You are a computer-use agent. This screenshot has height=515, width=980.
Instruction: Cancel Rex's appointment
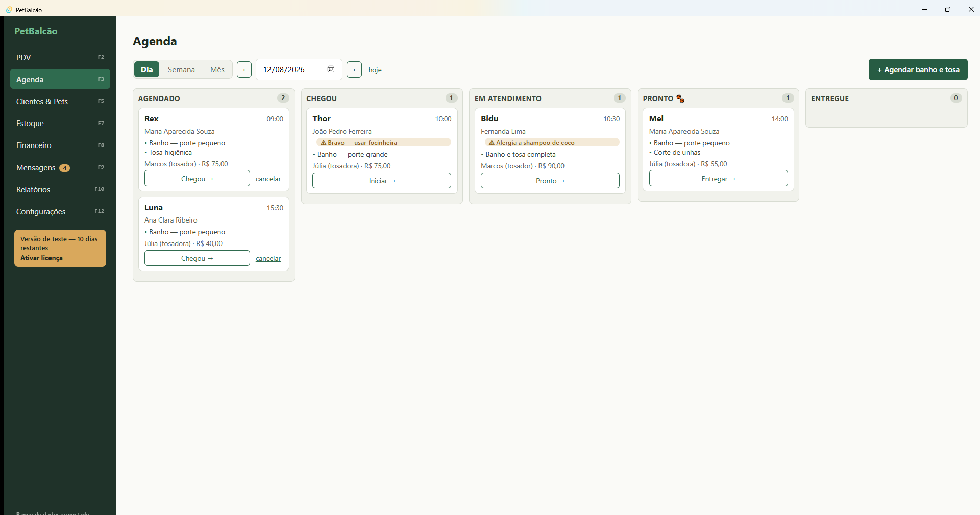(x=268, y=179)
